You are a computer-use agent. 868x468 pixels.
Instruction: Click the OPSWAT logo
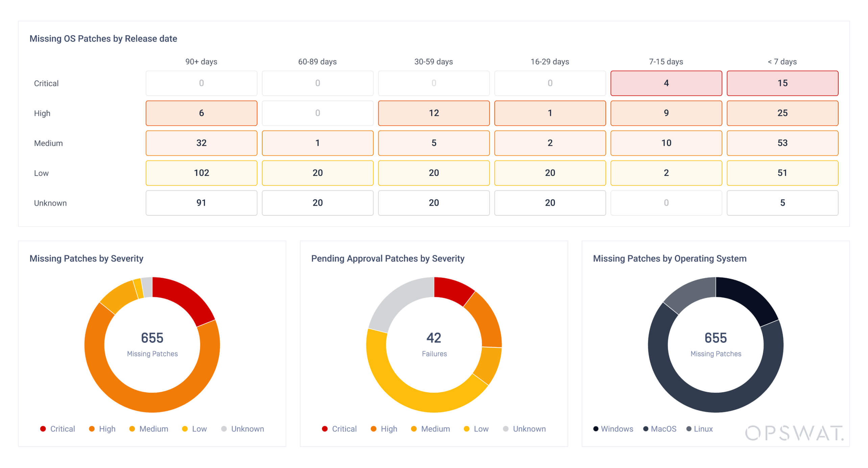794,433
